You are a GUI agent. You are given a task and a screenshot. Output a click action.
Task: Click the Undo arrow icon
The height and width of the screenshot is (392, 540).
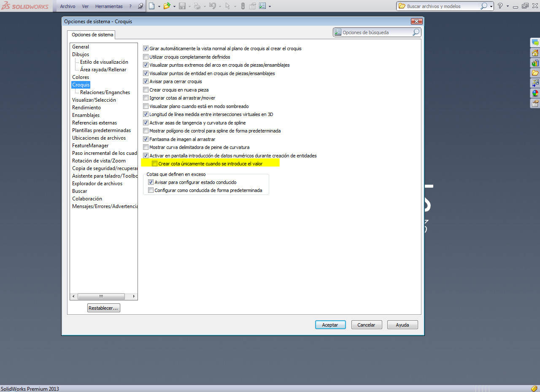point(213,6)
